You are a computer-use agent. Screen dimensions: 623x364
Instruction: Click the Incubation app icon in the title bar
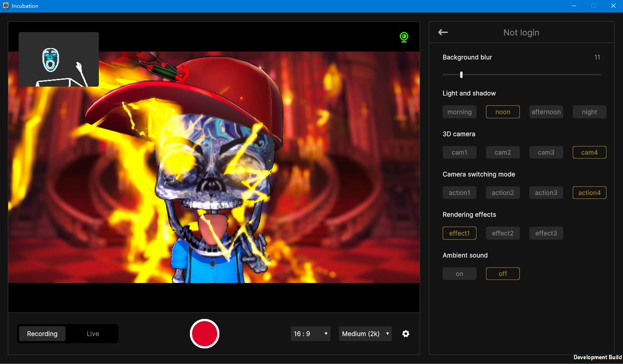click(x=5, y=6)
